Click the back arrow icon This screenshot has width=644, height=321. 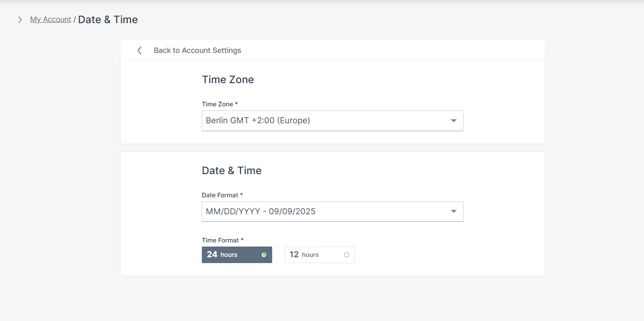pyautogui.click(x=139, y=50)
